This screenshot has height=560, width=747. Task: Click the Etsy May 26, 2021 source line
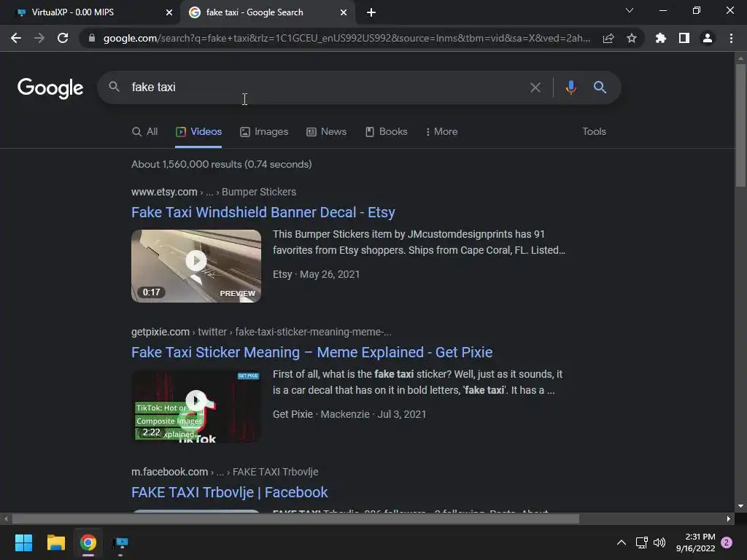[x=317, y=275]
